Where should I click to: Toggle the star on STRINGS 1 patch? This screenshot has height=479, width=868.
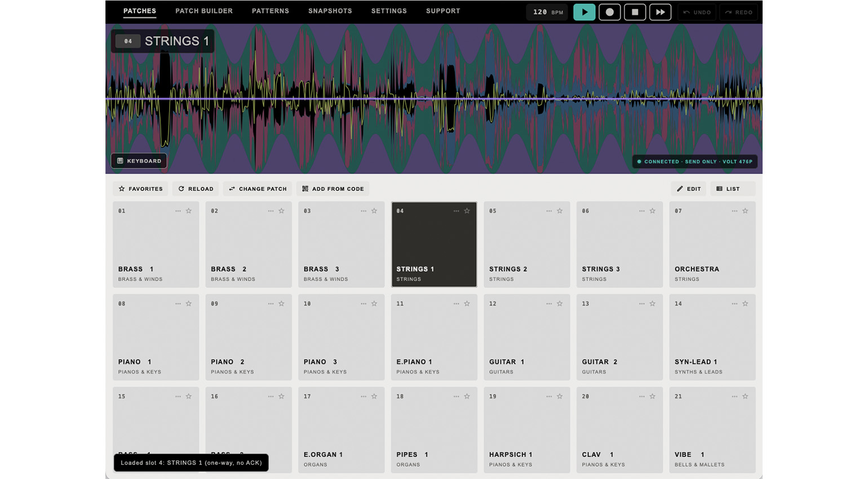[x=467, y=211]
